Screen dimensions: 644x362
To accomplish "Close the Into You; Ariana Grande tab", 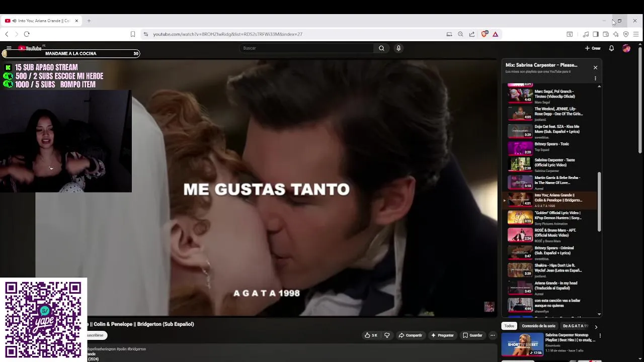I will coord(76,21).
